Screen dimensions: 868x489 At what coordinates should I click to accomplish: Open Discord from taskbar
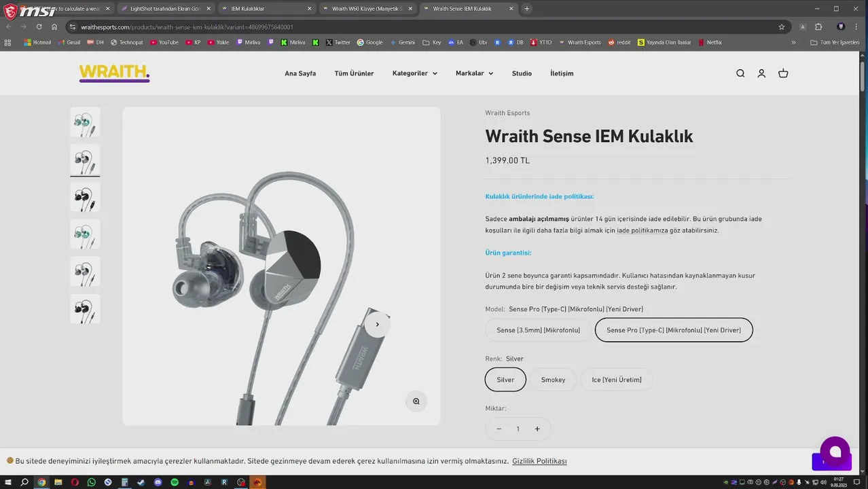(158, 483)
